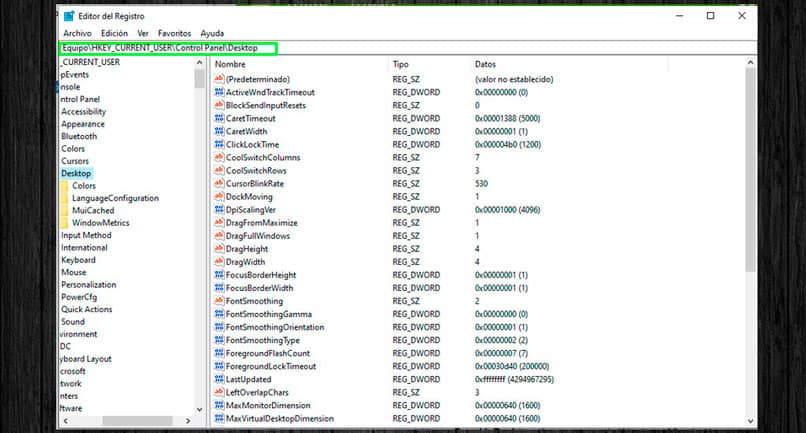Select the Colors subkey under Desktop

pos(84,186)
